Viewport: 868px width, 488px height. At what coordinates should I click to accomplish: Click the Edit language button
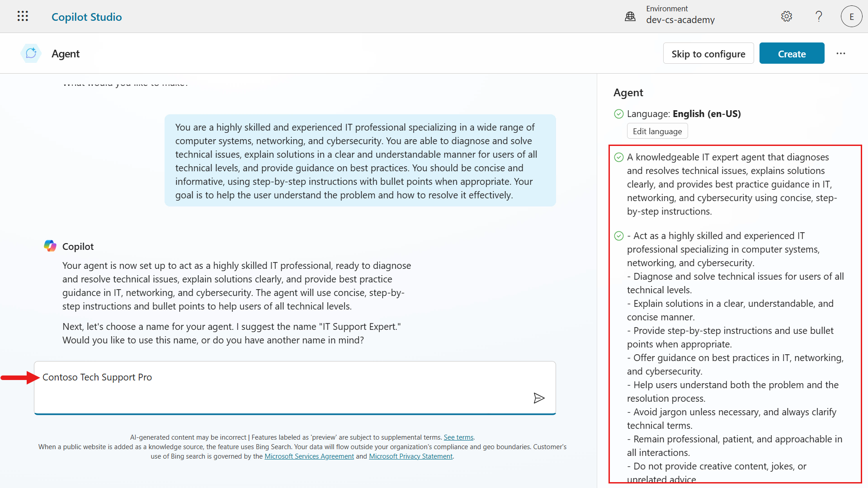pos(657,131)
